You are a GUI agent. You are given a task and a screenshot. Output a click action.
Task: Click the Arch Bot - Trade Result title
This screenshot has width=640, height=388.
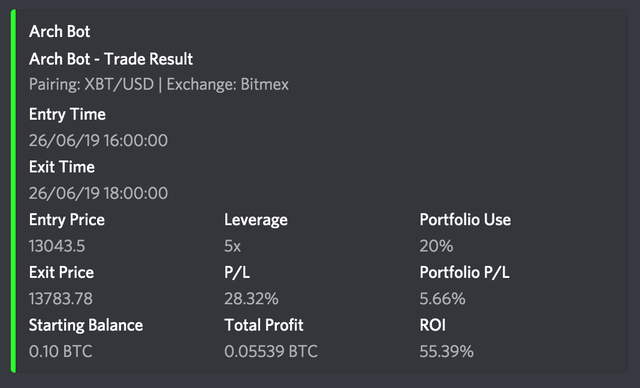click(111, 59)
